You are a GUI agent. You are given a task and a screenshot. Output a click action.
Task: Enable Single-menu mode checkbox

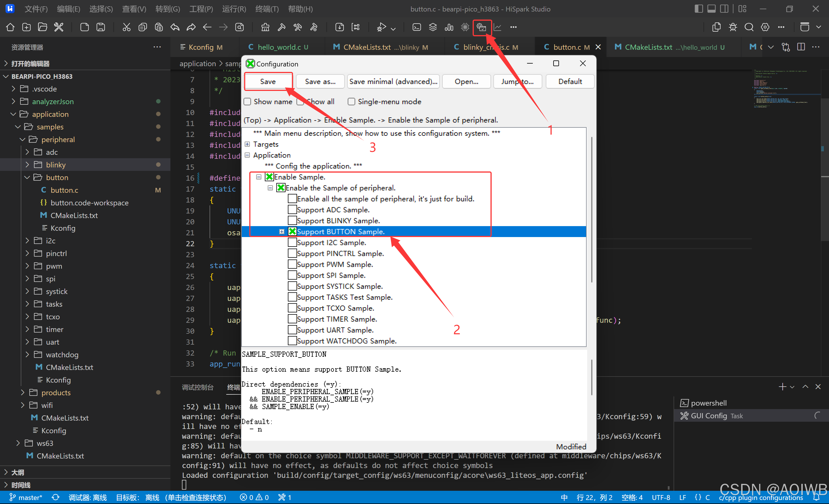point(351,102)
